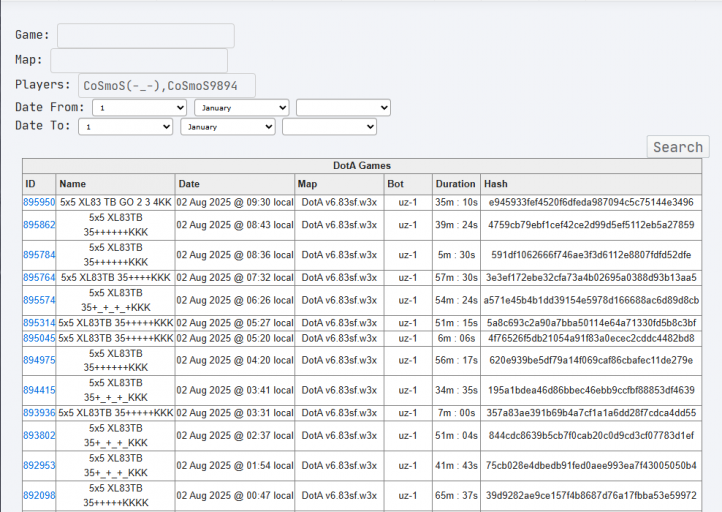
Task: Click the Map column header
Action: click(339, 184)
